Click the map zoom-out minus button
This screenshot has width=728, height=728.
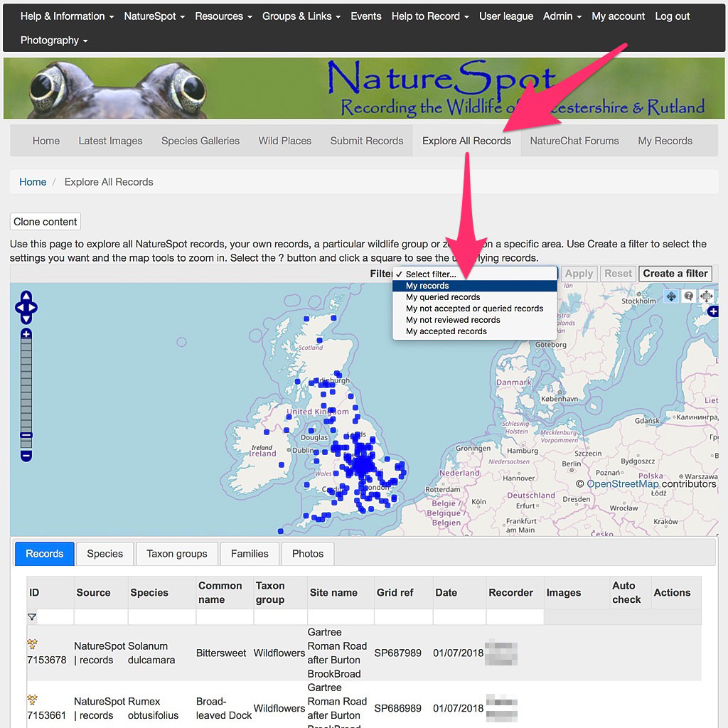click(26, 455)
